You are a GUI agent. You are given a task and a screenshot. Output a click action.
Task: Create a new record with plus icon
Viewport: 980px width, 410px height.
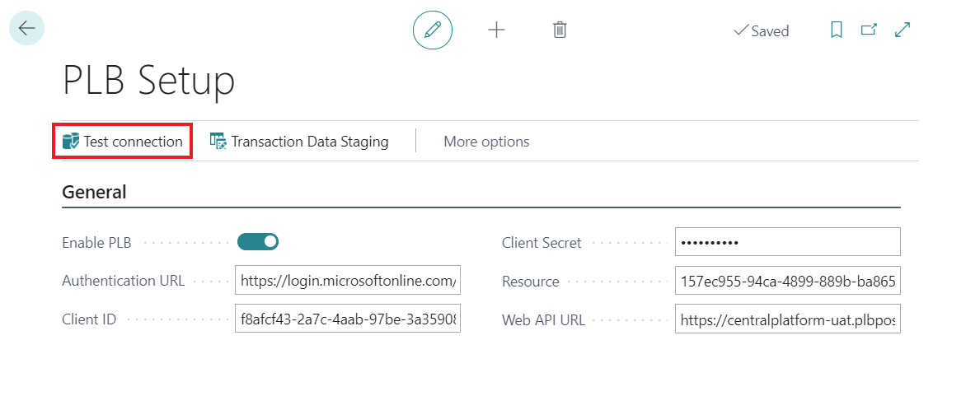pyautogui.click(x=496, y=30)
